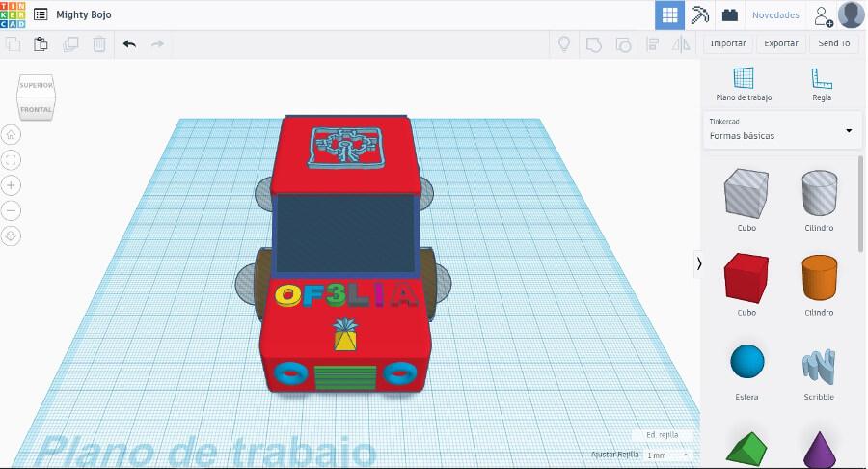Image resolution: width=868 pixels, height=469 pixels.
Task: Click the Exportar button
Action: tap(780, 43)
